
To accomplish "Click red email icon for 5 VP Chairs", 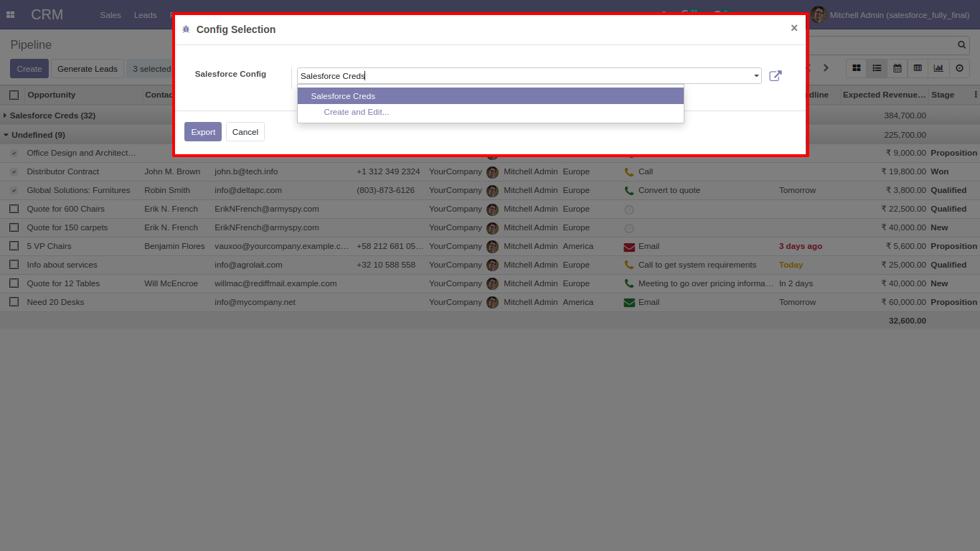I will [x=629, y=247].
